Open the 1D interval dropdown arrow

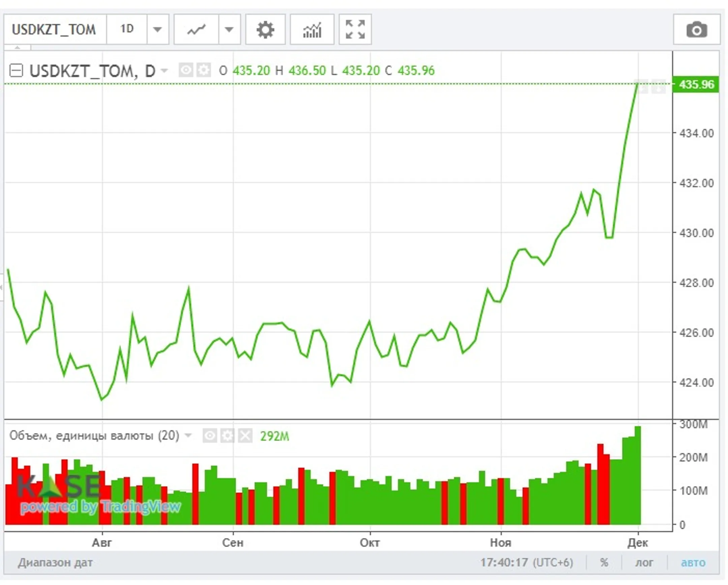pyautogui.click(x=157, y=30)
